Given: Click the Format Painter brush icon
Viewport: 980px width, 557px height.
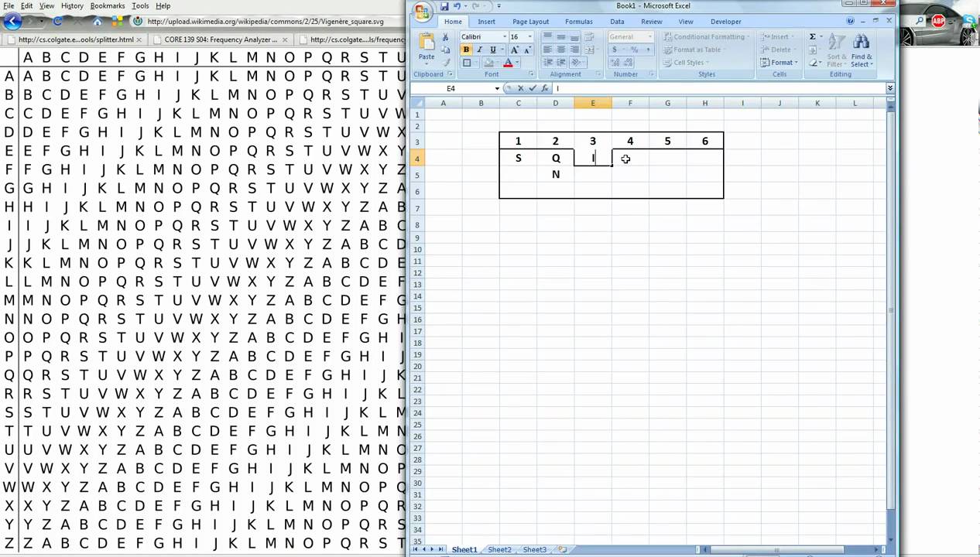Looking at the screenshot, I should [446, 63].
